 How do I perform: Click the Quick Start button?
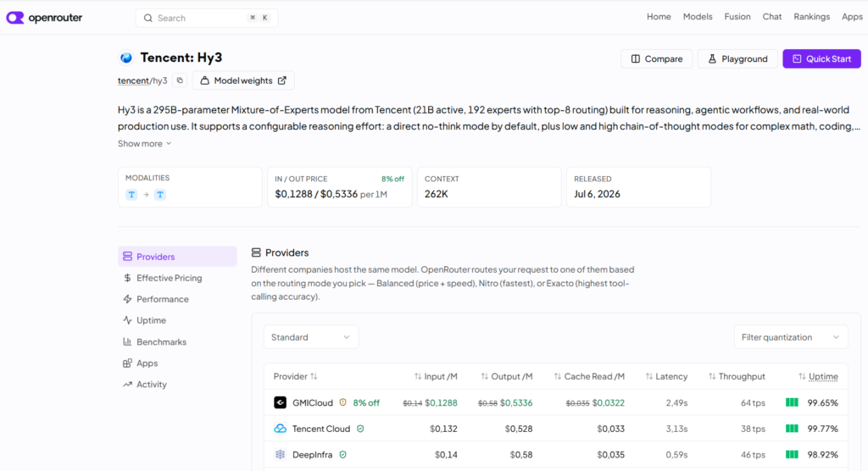pos(821,58)
